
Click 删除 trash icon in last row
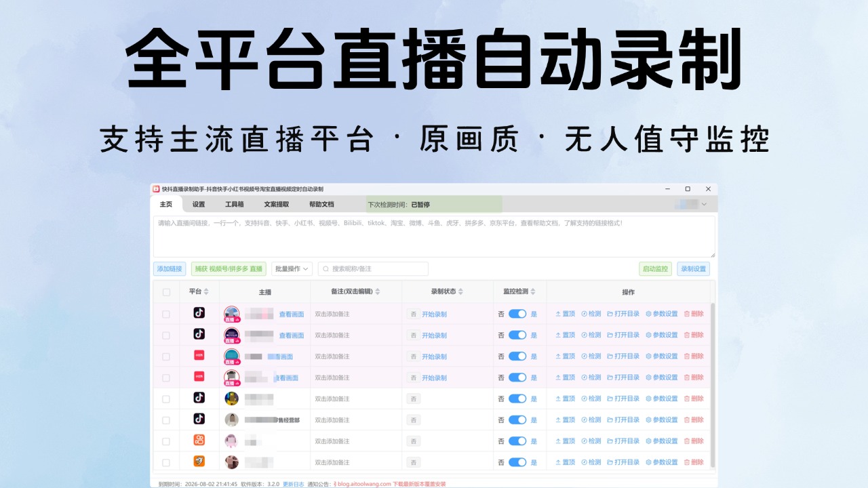[687, 461]
